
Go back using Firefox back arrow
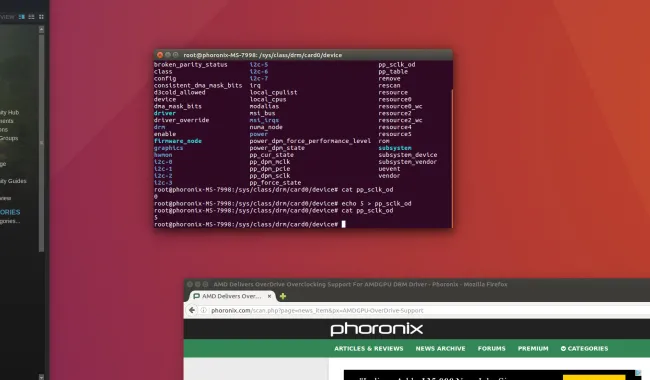point(192,310)
